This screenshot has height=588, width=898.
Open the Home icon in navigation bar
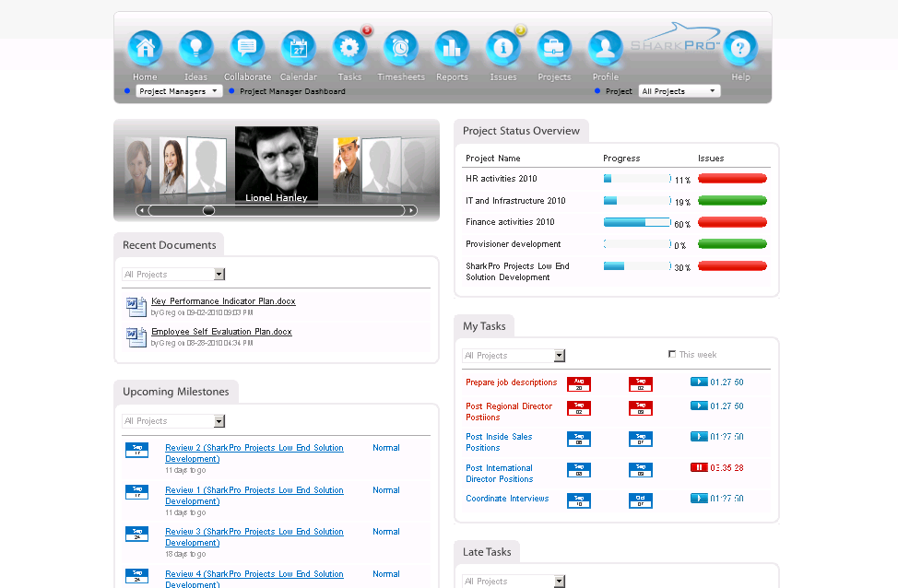[145, 49]
